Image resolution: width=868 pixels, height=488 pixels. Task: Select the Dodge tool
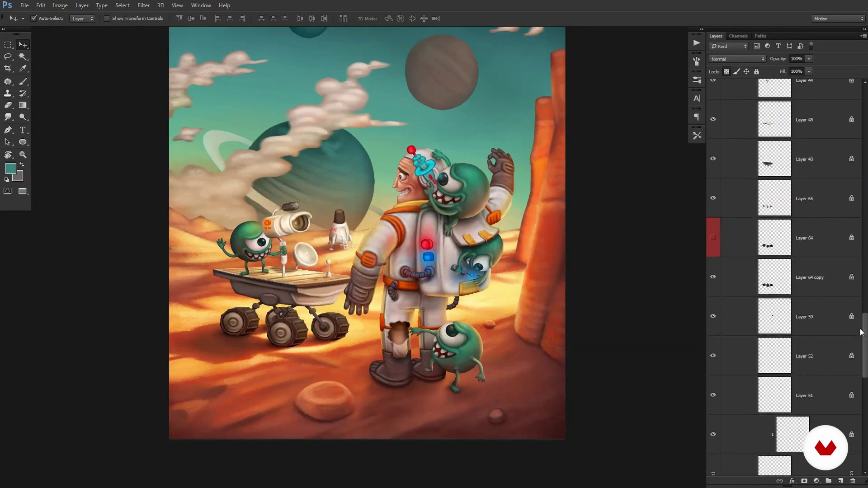pyautogui.click(x=23, y=117)
